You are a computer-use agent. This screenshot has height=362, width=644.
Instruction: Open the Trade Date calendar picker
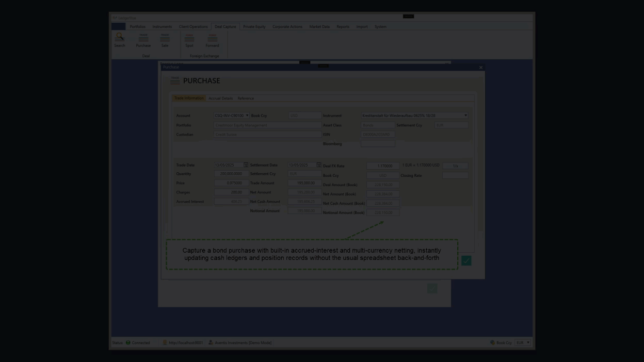[246, 165]
